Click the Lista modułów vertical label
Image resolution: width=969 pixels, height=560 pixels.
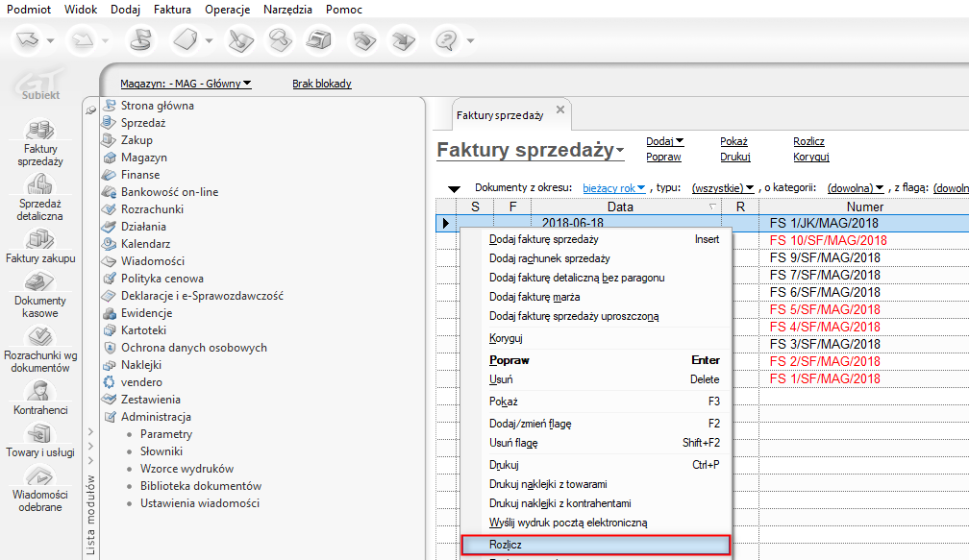point(90,514)
